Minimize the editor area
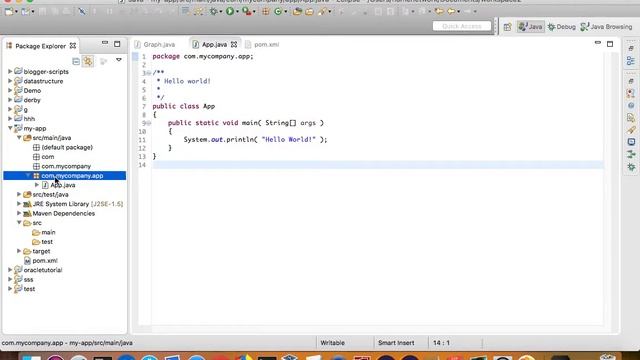Image resolution: width=640 pixels, height=360 pixels. click(x=598, y=42)
